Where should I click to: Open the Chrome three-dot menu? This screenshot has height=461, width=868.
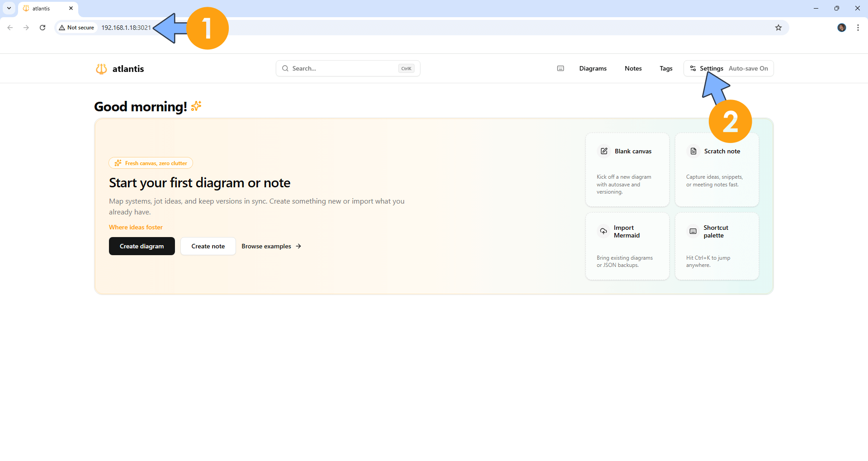click(858, 28)
